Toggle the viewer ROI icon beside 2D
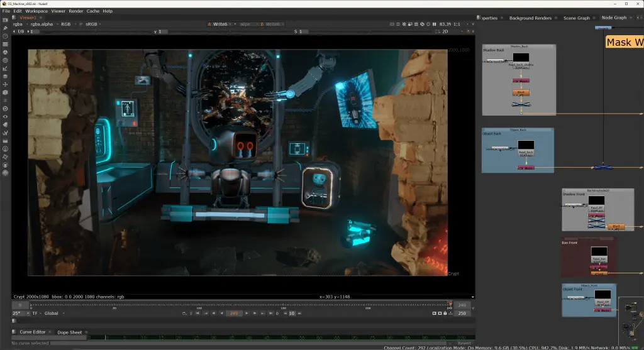This screenshot has width=644, height=350. coord(438,31)
